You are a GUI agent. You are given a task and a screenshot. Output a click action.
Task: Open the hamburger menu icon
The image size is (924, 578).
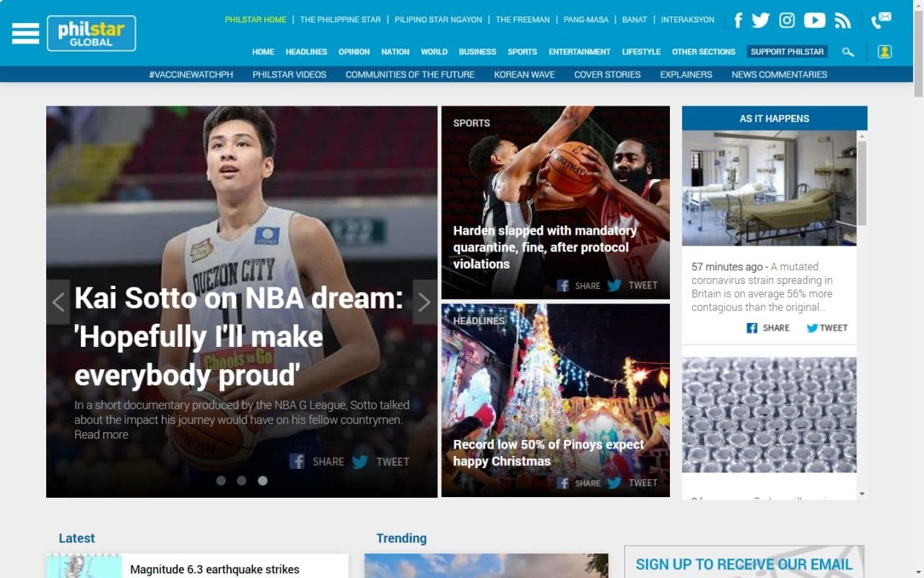[25, 33]
